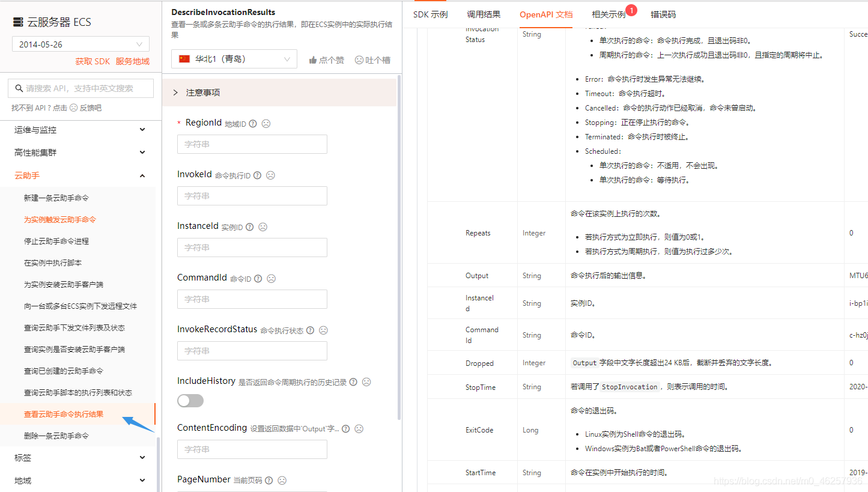Focus the ContentEncoding input field
This screenshot has height=492, width=868.
pyautogui.click(x=252, y=449)
